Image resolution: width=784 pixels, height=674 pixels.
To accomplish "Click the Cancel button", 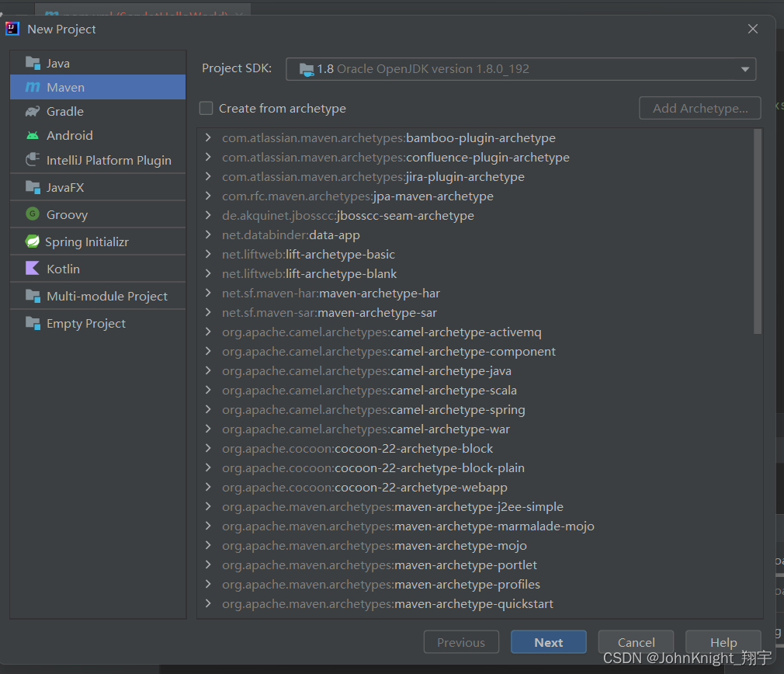I will [636, 642].
